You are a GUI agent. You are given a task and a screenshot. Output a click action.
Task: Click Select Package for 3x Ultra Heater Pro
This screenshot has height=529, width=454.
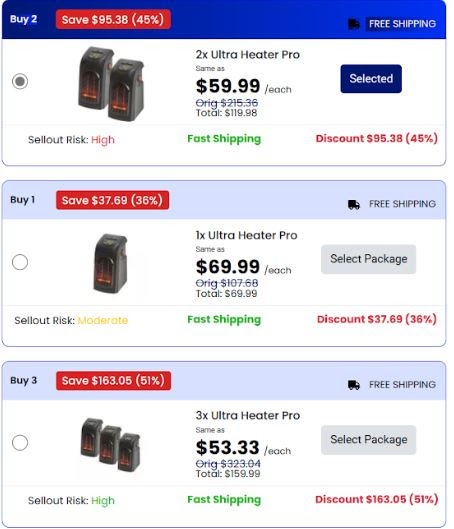click(x=368, y=440)
